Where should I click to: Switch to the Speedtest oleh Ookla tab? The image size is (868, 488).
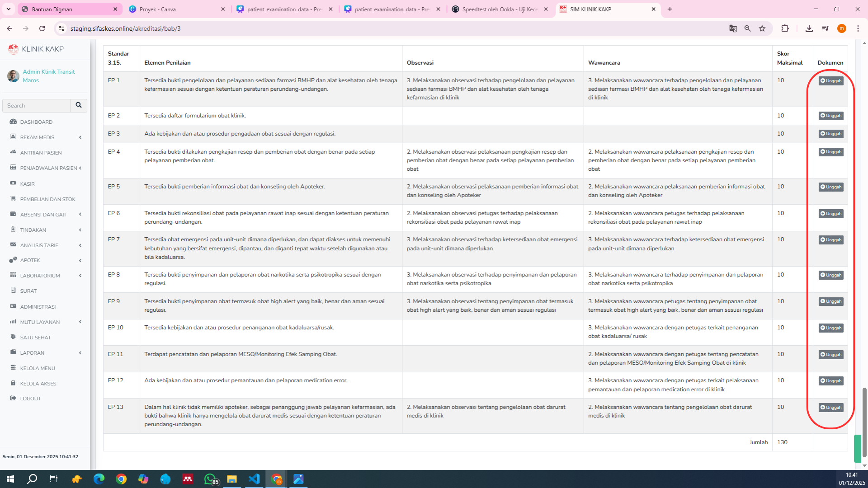(x=500, y=9)
